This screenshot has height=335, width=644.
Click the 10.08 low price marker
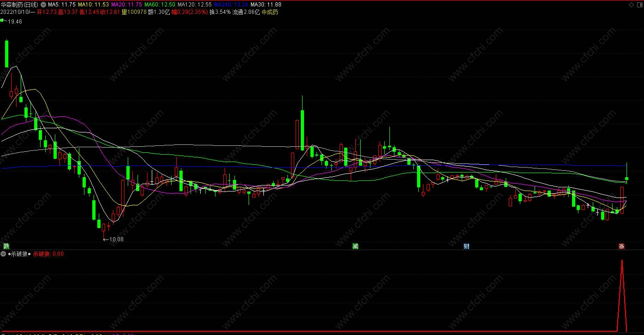pos(113,239)
